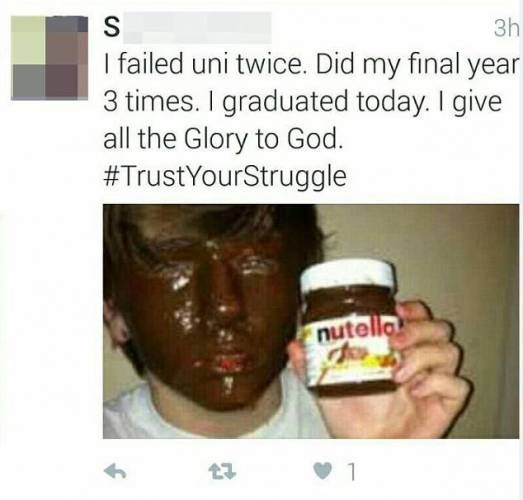The image size is (523, 500).
Task: Click the words "3 times." in the tweet
Action: [x=149, y=102]
